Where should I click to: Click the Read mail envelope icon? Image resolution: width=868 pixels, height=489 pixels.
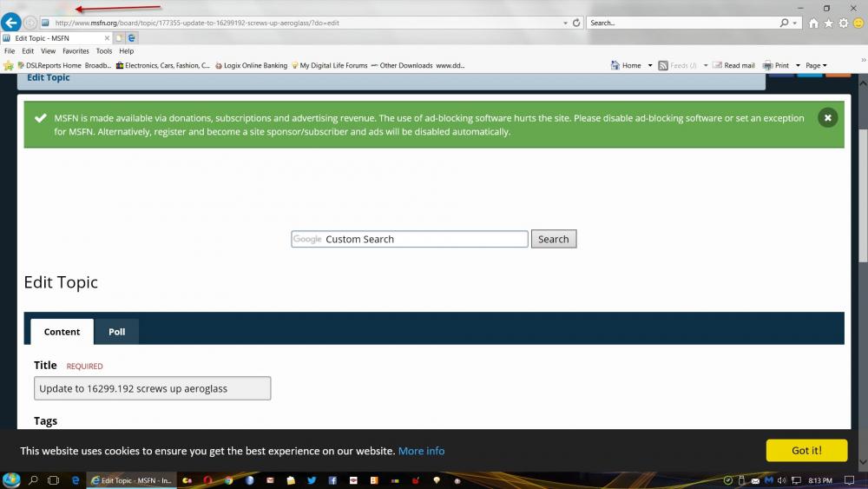tap(717, 65)
